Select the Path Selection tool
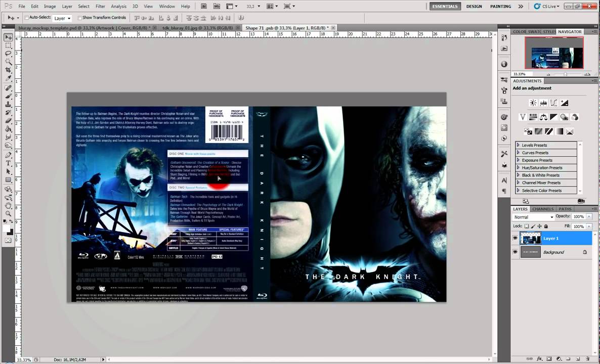 click(x=8, y=172)
